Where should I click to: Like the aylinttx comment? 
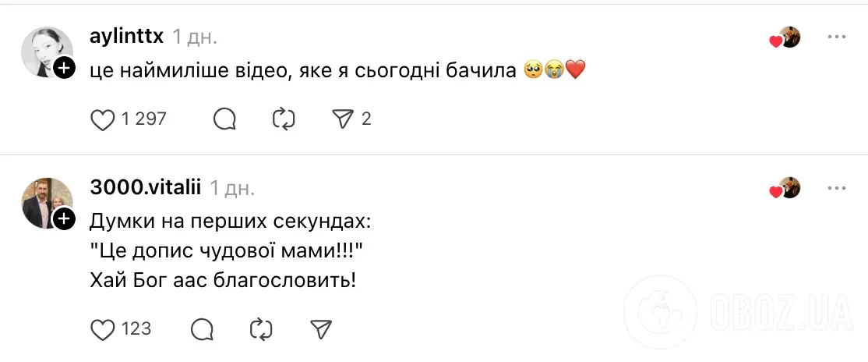[x=103, y=119]
